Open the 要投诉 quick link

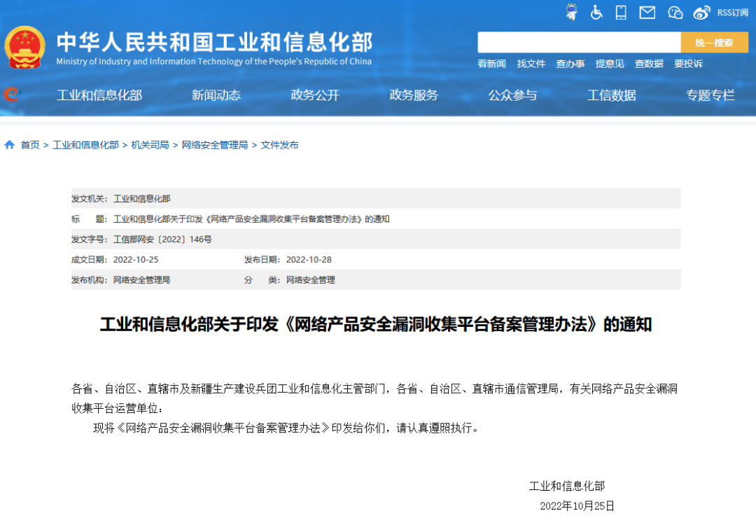(688, 64)
